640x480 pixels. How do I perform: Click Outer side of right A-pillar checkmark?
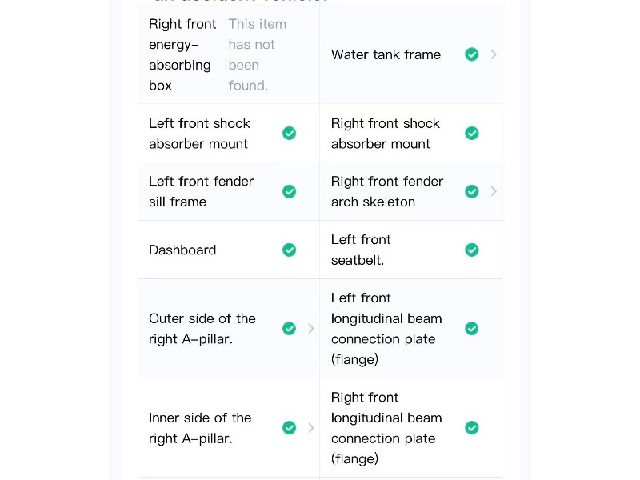[289, 329]
